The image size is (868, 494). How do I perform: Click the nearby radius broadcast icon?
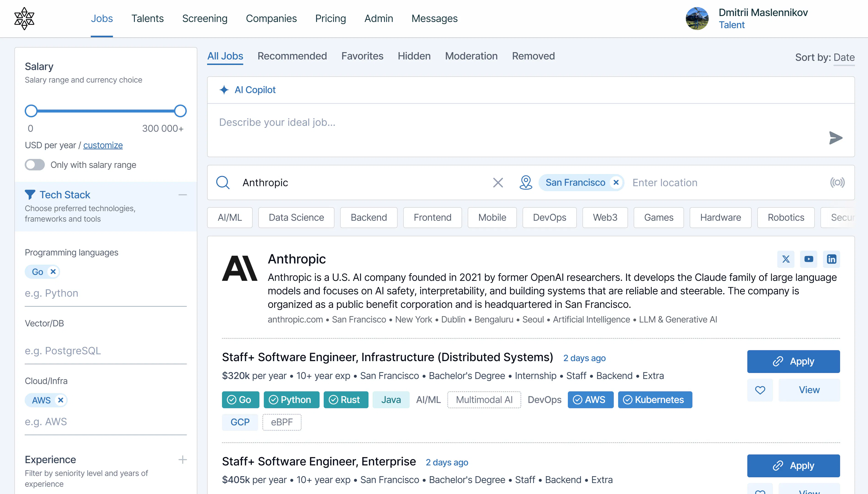click(x=837, y=183)
